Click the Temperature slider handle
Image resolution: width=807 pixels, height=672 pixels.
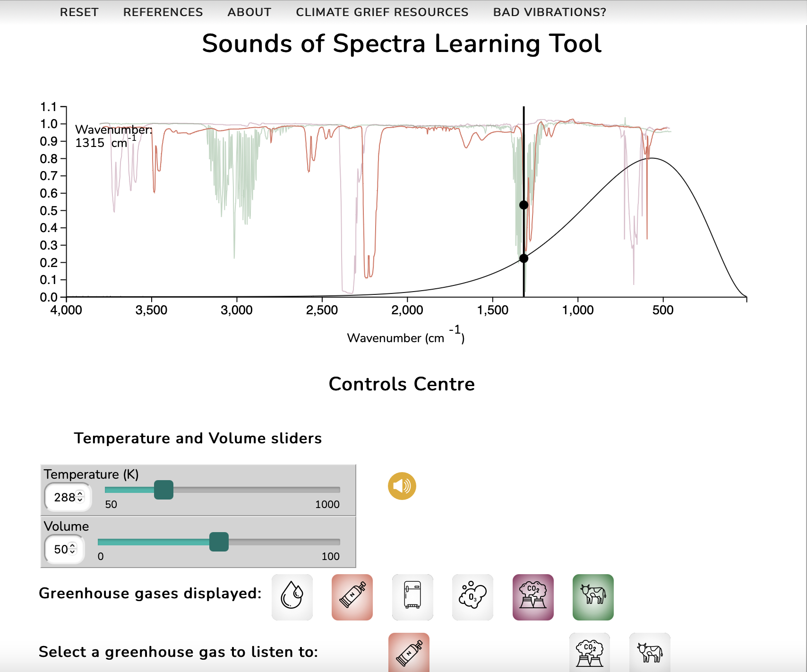pos(163,490)
